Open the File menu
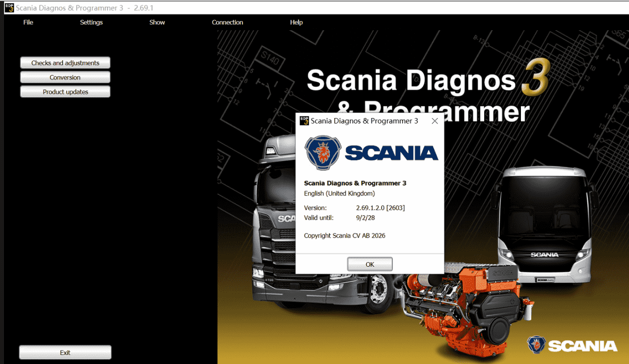 point(28,22)
